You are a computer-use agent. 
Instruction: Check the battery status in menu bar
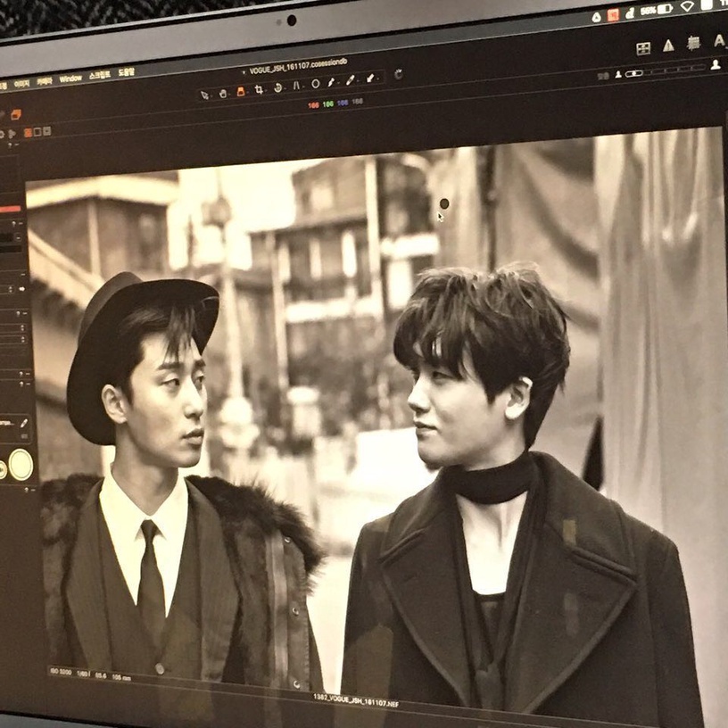tap(656, 10)
